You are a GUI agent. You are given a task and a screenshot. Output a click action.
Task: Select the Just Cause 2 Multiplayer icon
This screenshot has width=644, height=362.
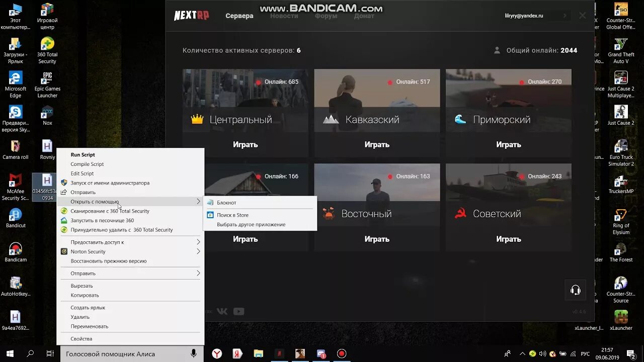coord(621,84)
